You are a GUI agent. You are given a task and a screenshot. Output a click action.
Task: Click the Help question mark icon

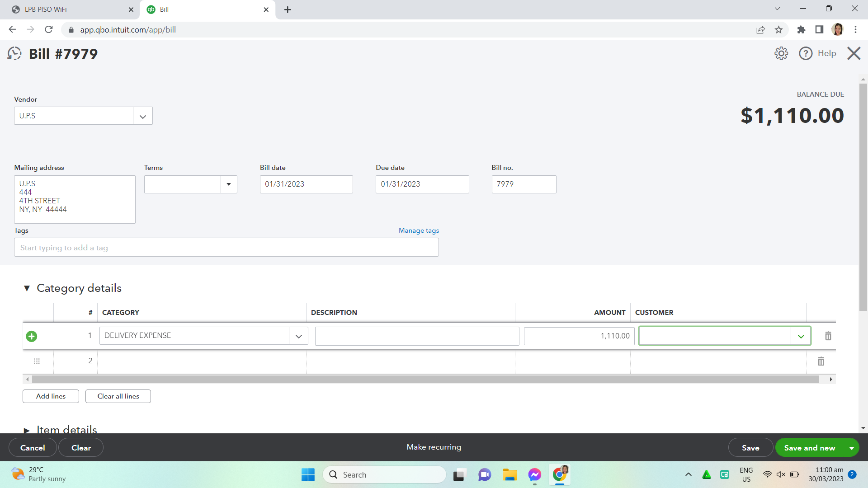coord(806,53)
